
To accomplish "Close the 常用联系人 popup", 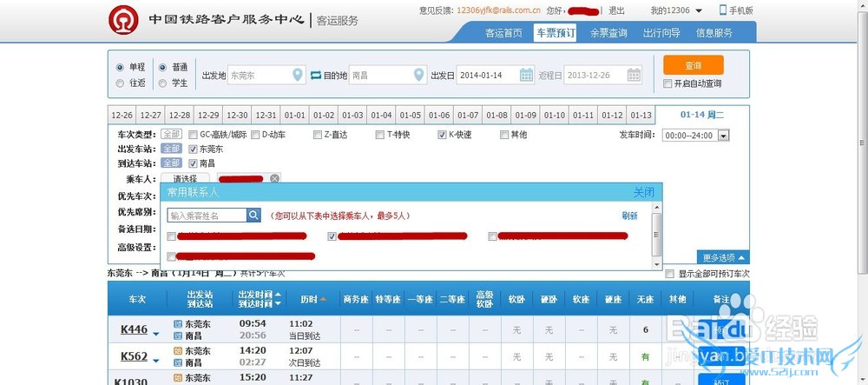I will tap(643, 192).
